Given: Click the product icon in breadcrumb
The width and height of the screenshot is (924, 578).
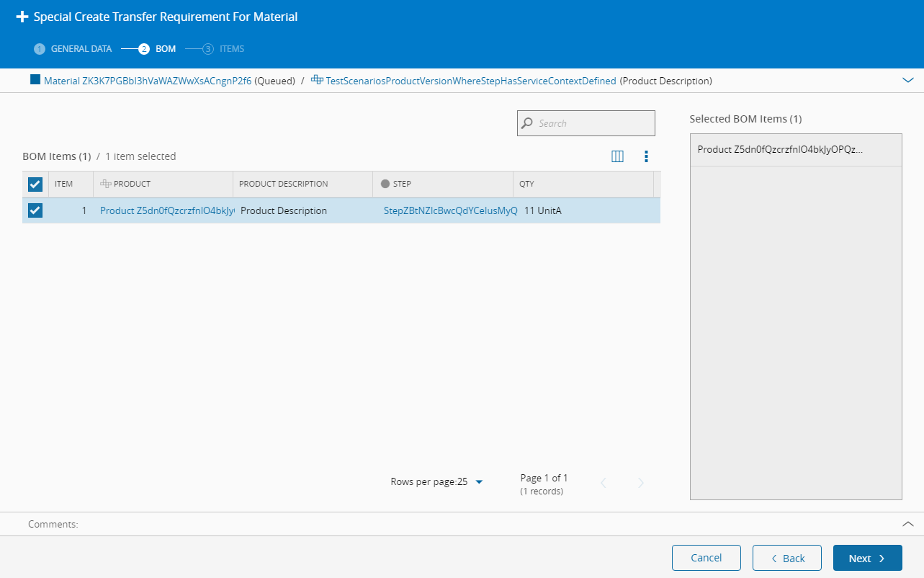Looking at the screenshot, I should 316,80.
